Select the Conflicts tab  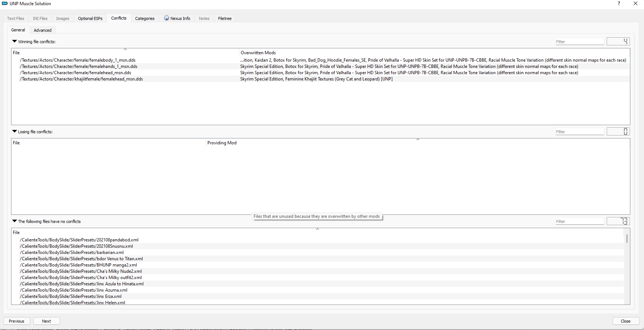[119, 18]
